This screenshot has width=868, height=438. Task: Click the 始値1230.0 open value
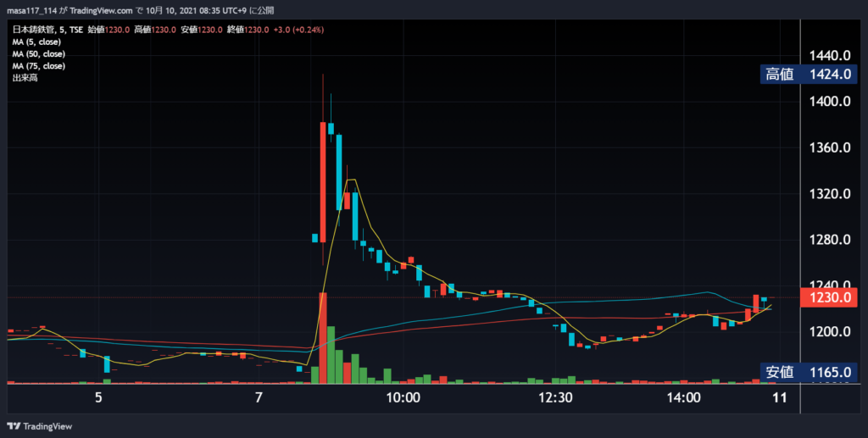108,30
